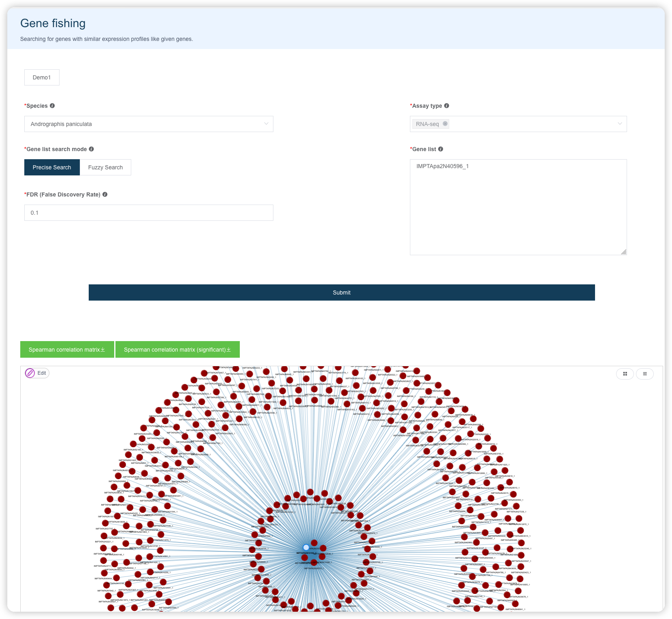
Task: Click the FDR value input field
Action: tap(149, 213)
